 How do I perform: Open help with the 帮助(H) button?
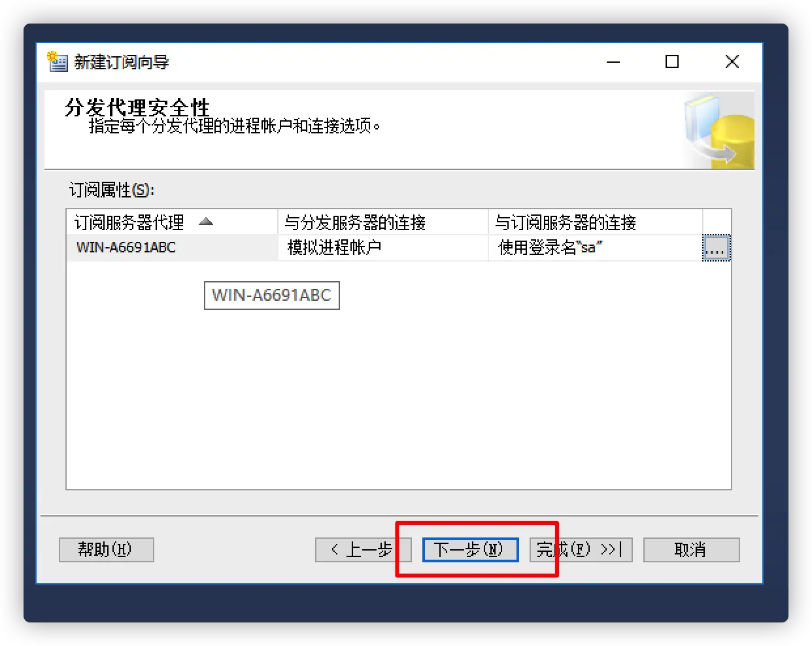pyautogui.click(x=107, y=550)
